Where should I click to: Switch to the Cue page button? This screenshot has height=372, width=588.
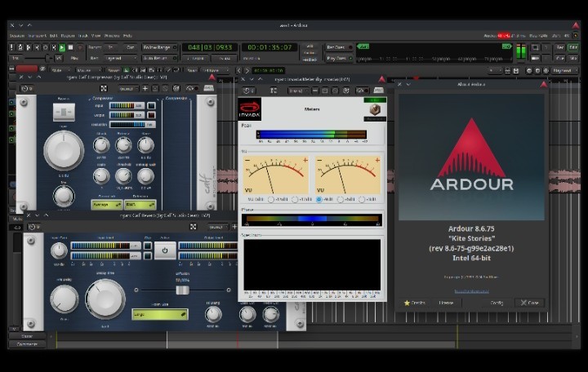tap(560, 59)
